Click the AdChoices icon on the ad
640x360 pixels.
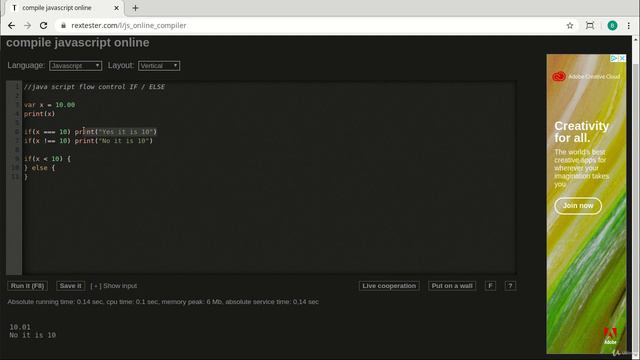click(x=614, y=58)
